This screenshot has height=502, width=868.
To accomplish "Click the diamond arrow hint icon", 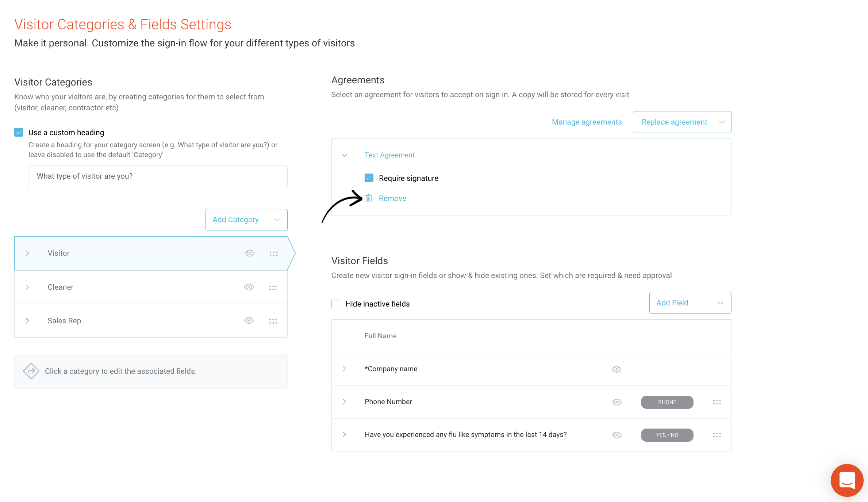I will [31, 371].
